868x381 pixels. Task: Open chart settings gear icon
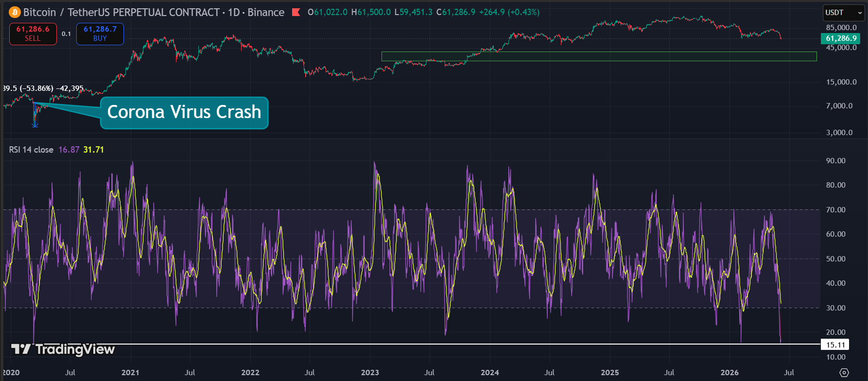[x=844, y=372]
